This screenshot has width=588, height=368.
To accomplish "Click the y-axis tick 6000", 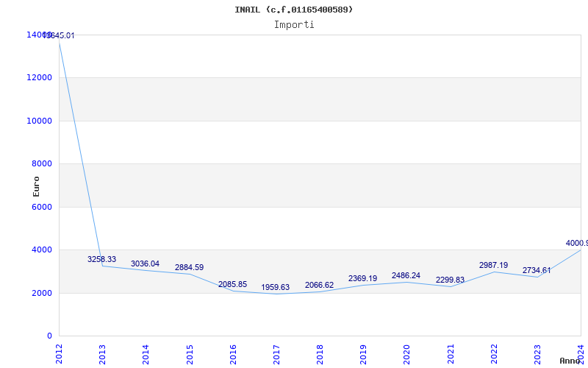I will click(42, 207).
